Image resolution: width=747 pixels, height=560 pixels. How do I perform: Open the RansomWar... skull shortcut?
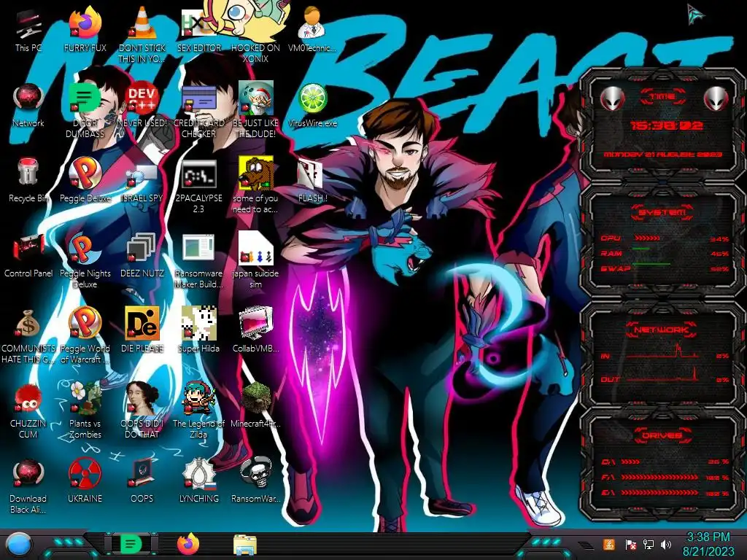coord(255,473)
